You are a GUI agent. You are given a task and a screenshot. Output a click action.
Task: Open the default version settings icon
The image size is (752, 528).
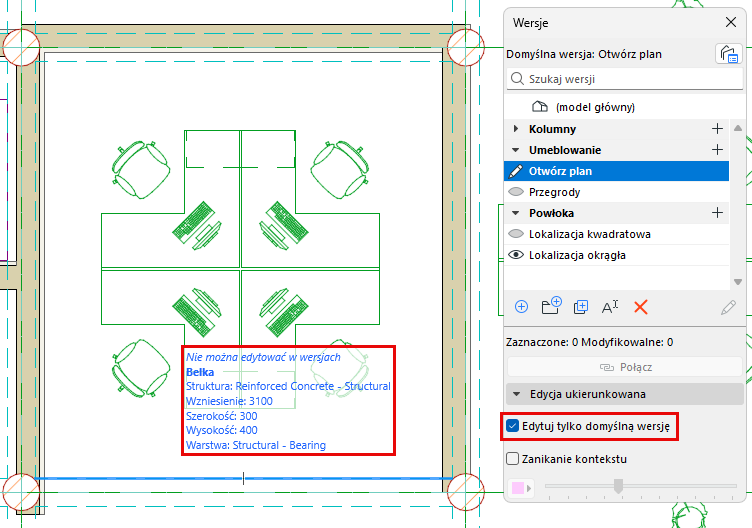coord(728,53)
